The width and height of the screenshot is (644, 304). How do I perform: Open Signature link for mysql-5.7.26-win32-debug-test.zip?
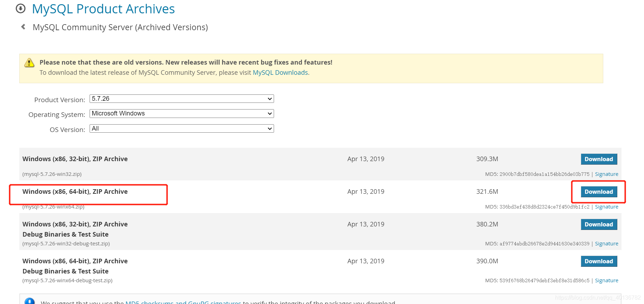(607, 244)
